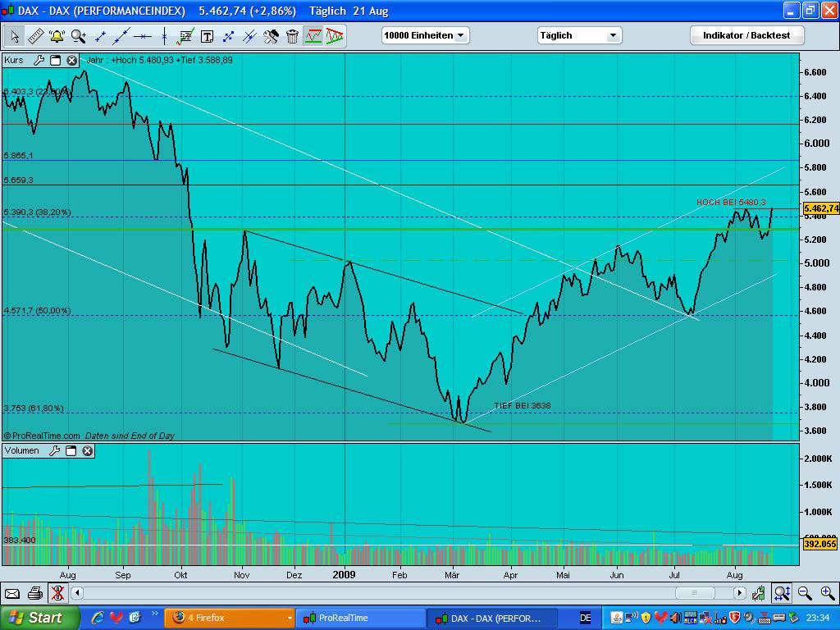The width and height of the screenshot is (840, 630).
Task: Click the chart icon beside the scrollbar right arrow
Action: click(759, 593)
